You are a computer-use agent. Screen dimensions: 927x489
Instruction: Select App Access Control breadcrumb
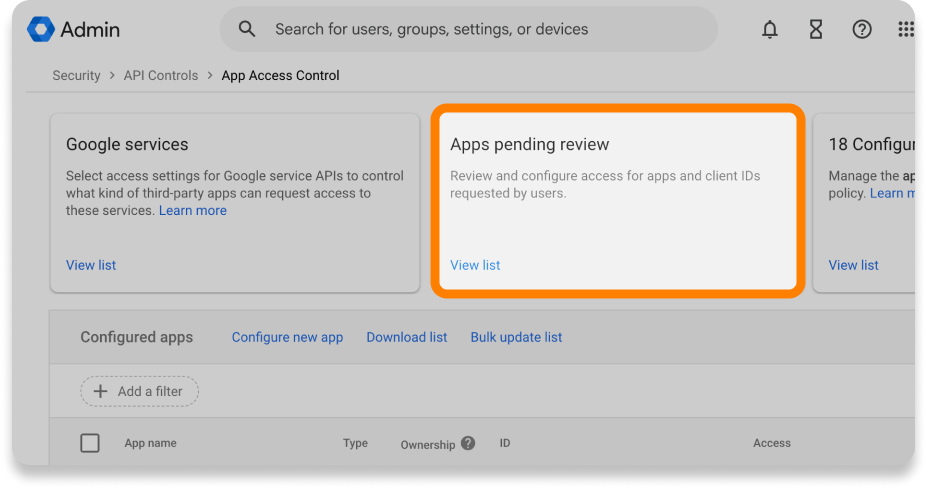point(280,76)
